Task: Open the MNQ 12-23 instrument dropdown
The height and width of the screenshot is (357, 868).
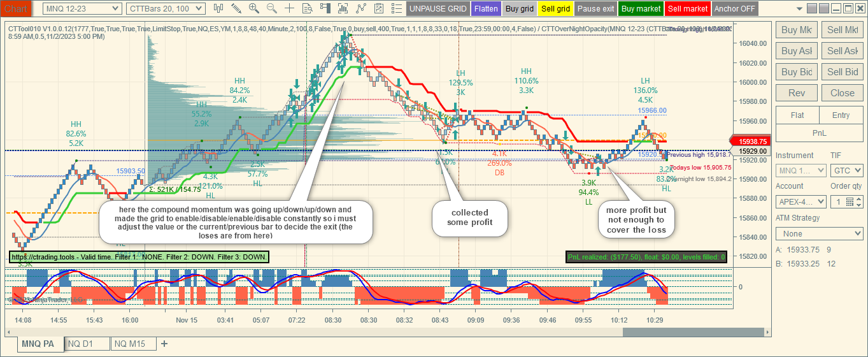Action: click(x=82, y=8)
